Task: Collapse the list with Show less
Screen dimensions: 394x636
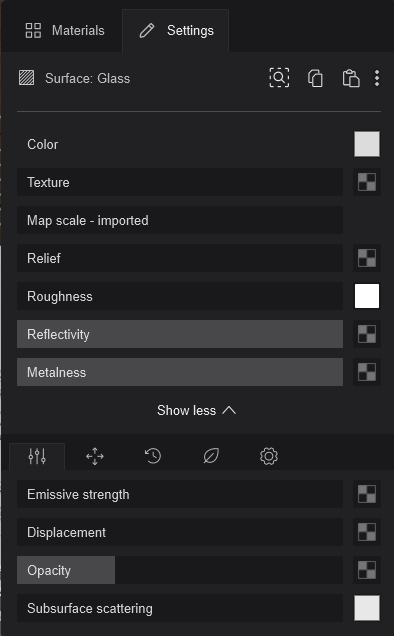Action: [196, 410]
